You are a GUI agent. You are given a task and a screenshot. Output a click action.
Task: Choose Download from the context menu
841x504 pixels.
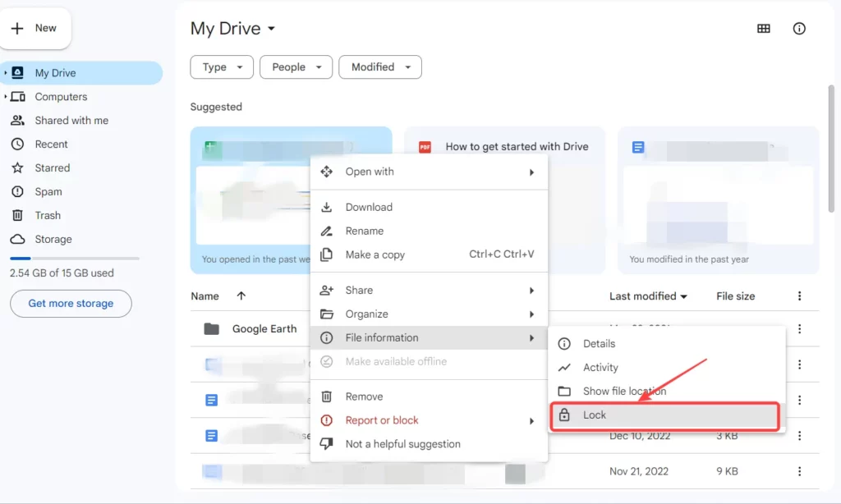pos(429,208)
